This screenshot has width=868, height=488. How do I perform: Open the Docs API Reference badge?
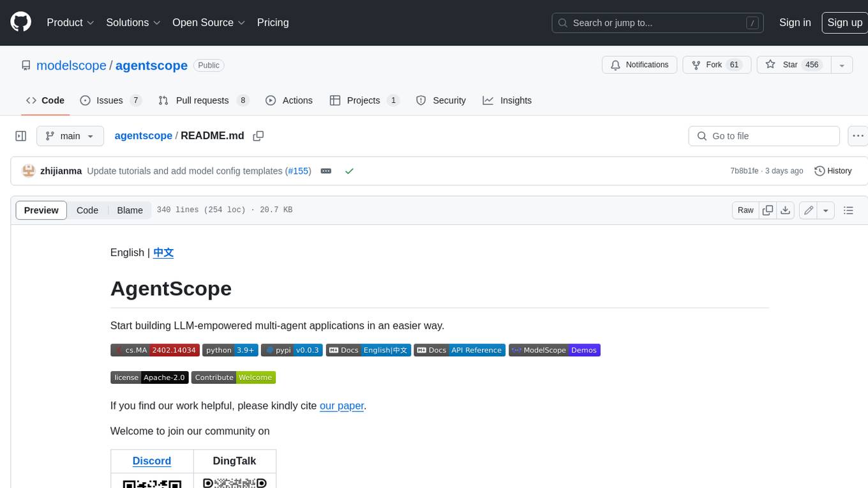[460, 350]
